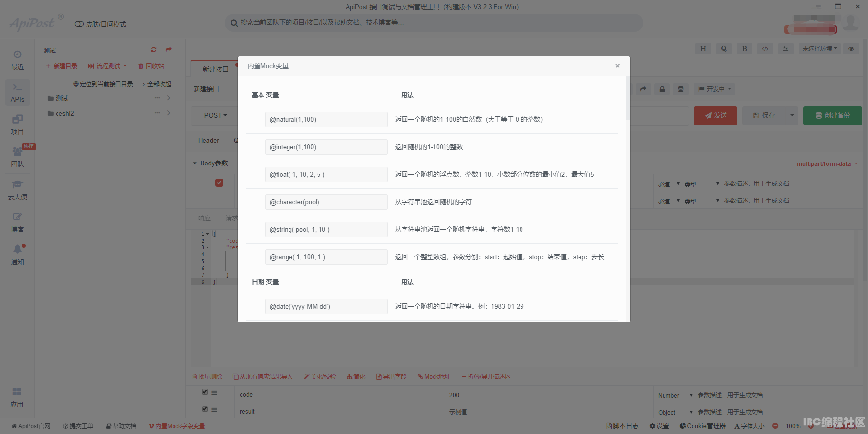
Task: Switch to the APIs sidebar section
Action: 17,92
